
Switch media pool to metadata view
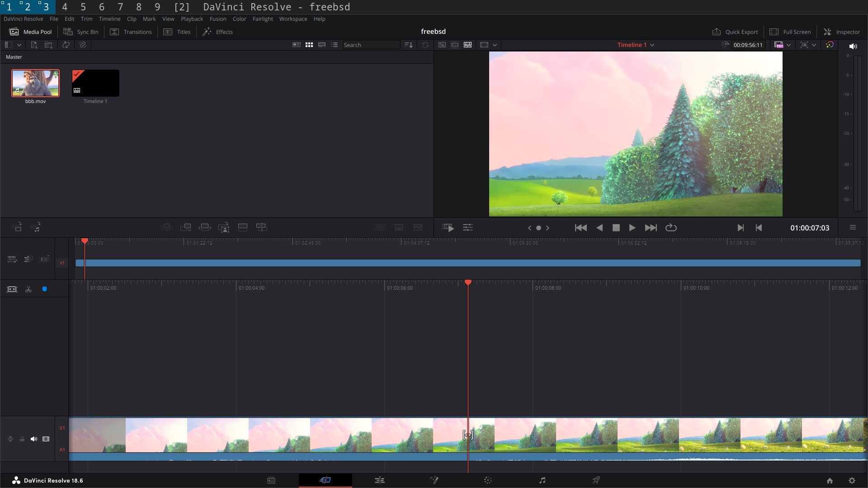click(x=297, y=45)
